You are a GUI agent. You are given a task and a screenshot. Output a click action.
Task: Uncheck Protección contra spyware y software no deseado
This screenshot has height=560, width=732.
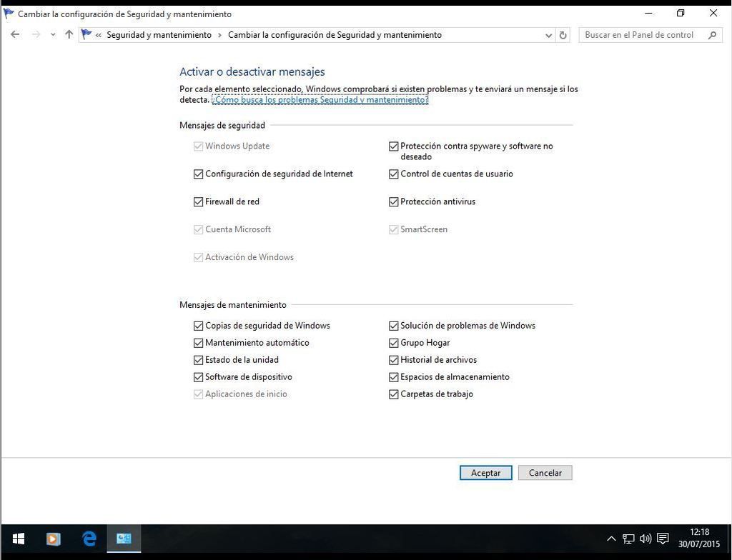(394, 146)
